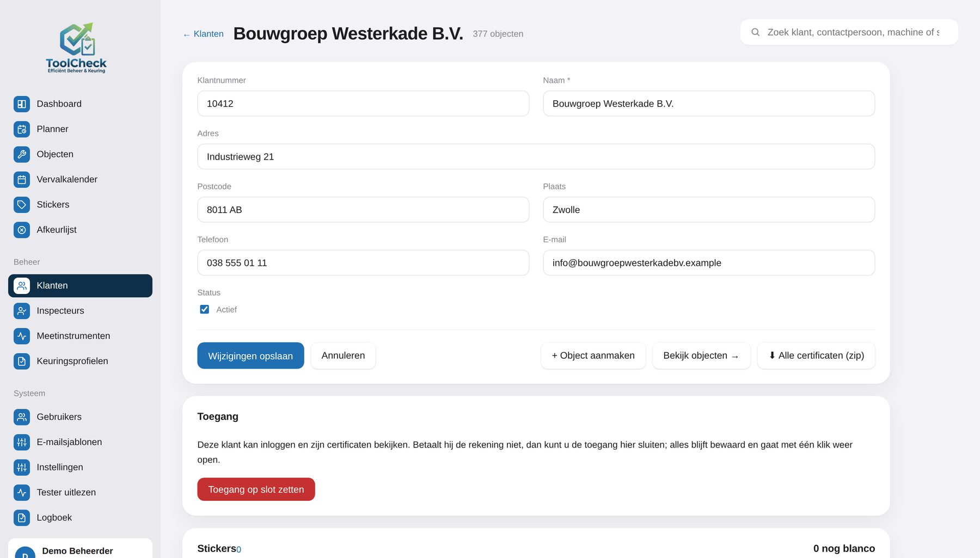Open the Dashboard icon in sidebar
Screen dimensions: 980x558
(22, 104)
